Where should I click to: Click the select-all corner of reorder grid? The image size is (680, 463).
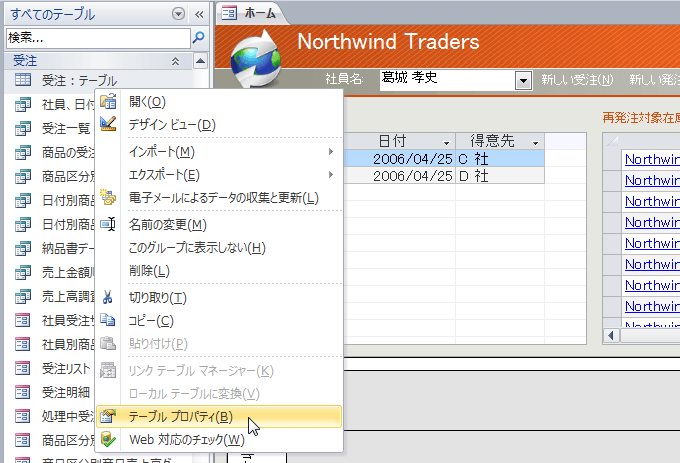(612, 141)
